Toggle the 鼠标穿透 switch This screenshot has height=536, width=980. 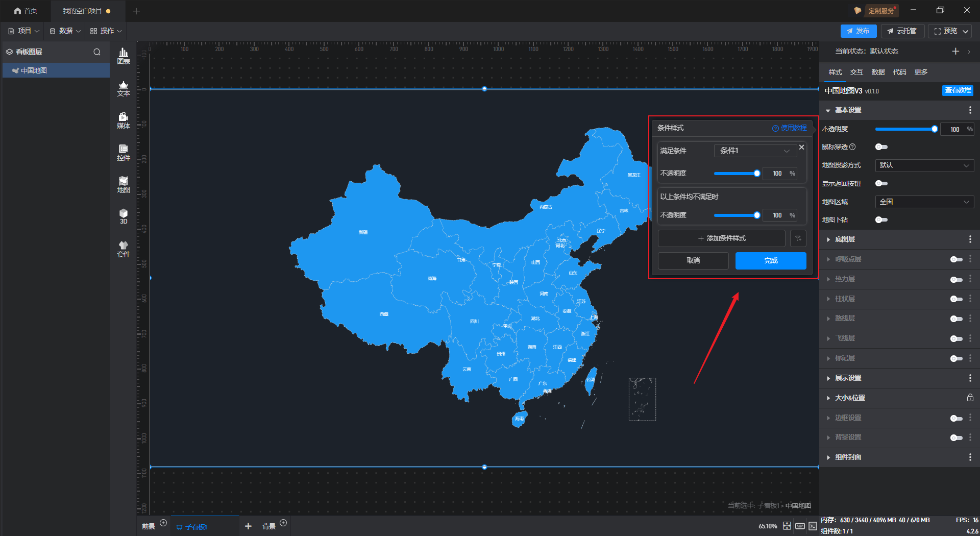[x=881, y=147]
